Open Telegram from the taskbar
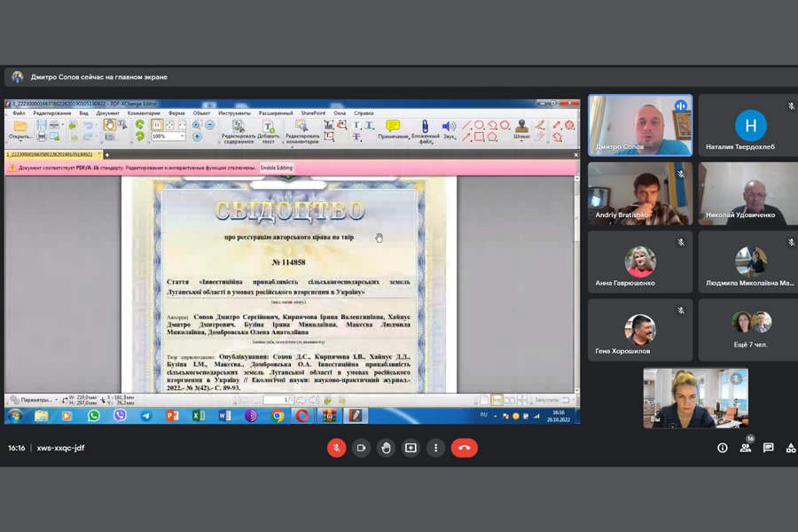The height and width of the screenshot is (532, 798). 146,416
